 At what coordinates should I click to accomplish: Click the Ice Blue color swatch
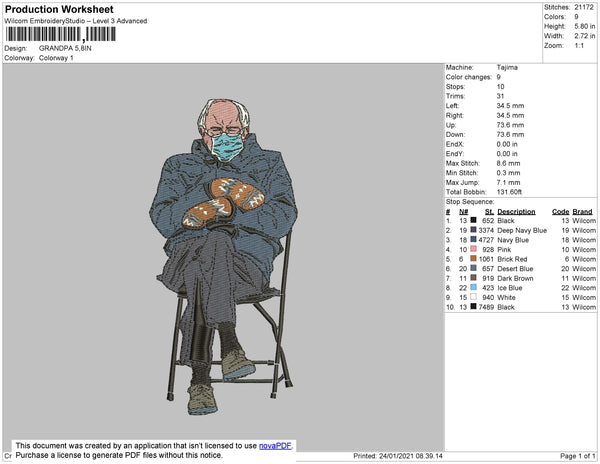pos(473,287)
